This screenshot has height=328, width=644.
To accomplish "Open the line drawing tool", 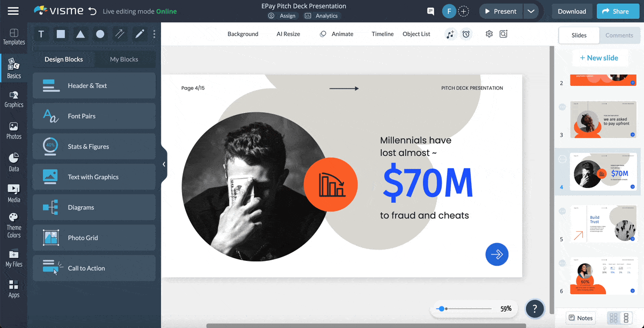I will [x=119, y=34].
